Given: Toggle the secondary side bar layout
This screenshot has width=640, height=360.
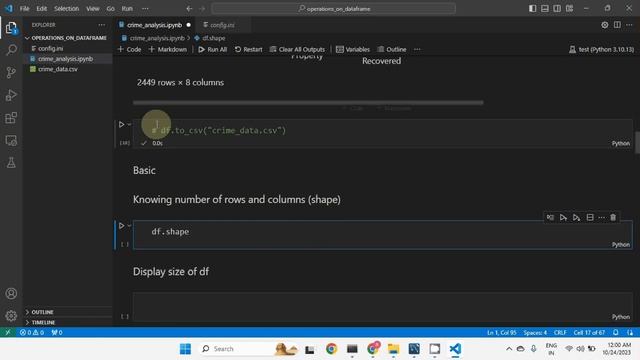Looking at the screenshot, I should 557,8.
